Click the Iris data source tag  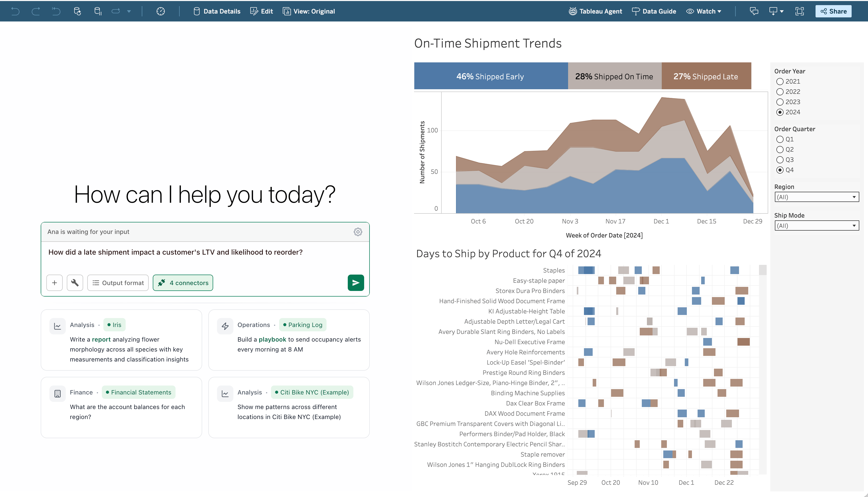tap(114, 325)
